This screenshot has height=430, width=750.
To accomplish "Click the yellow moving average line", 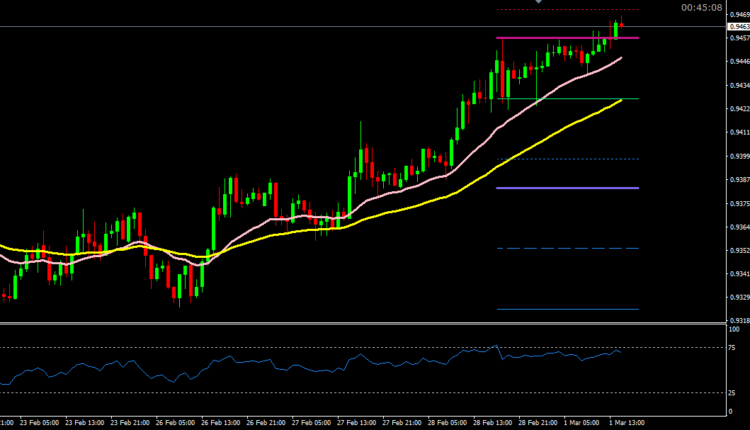I will pyautogui.click(x=400, y=209).
